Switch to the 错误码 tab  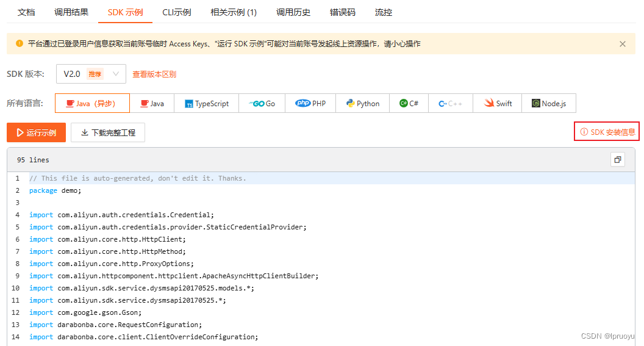(x=343, y=12)
